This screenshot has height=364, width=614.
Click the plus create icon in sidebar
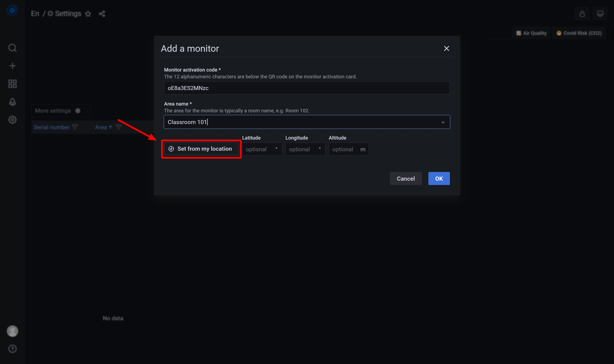(x=12, y=66)
